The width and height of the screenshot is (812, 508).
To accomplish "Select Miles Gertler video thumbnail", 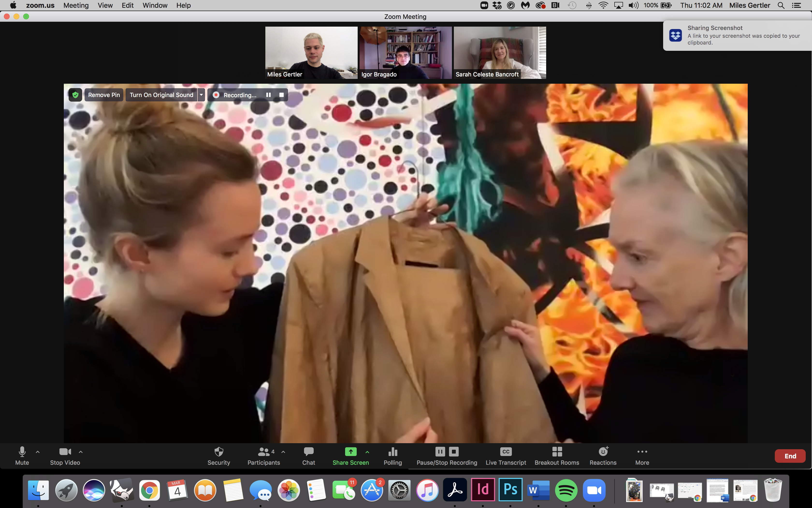I will coord(311,53).
